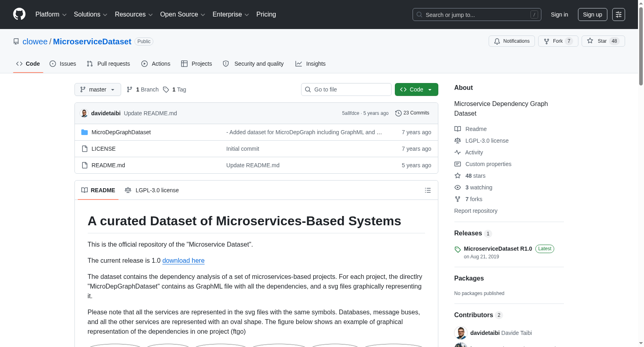
Task: Open davidetaibi contributor profile
Action: click(x=485, y=333)
